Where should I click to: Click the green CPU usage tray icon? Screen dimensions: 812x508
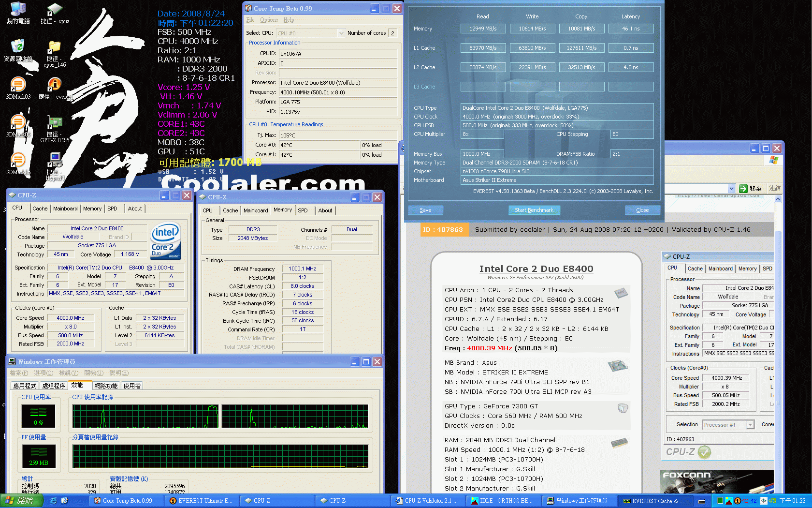coord(720,501)
